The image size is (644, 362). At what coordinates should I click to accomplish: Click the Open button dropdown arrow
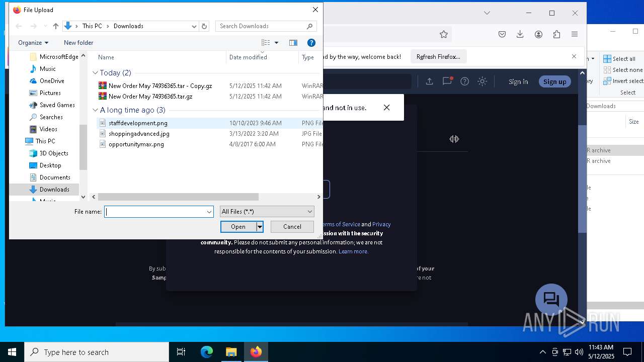260,227
